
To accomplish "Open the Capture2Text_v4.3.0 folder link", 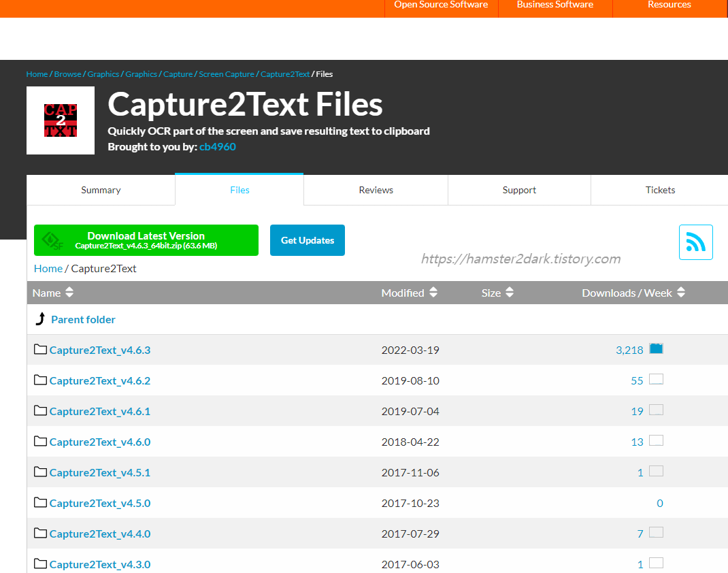I will [100, 565].
